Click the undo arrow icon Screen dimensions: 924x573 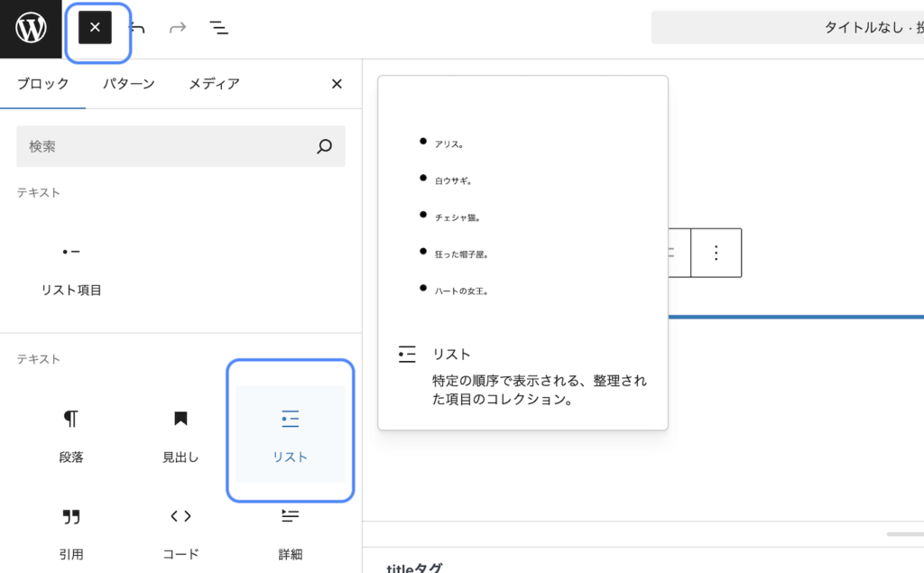pyautogui.click(x=137, y=27)
